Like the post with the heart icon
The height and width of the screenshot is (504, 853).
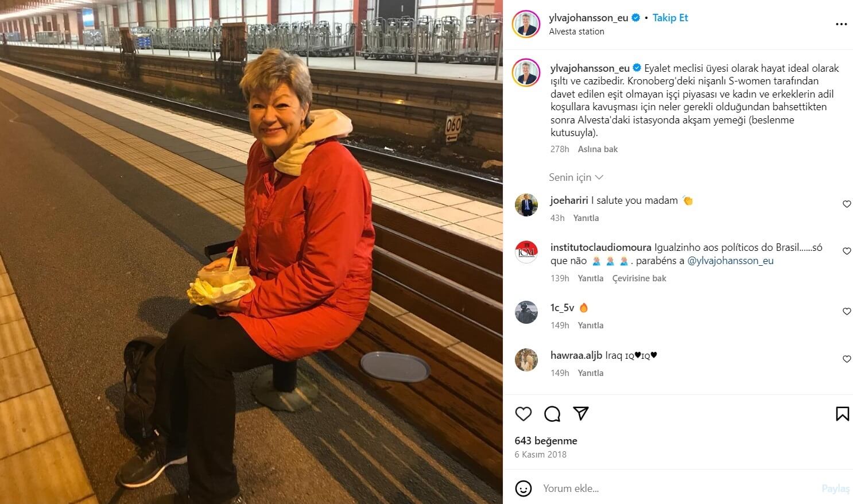[x=523, y=414]
